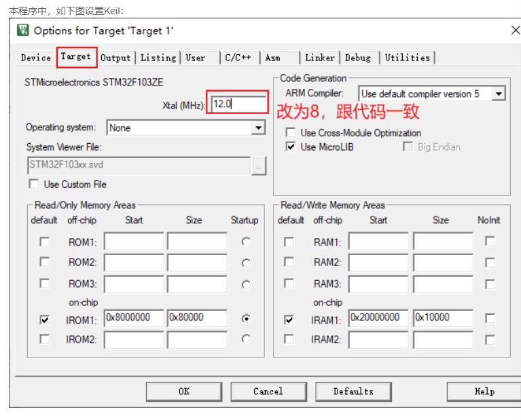Screen dimensions: 521x420
Task: Enable NoInit for IRAM1
Action: [490, 318]
